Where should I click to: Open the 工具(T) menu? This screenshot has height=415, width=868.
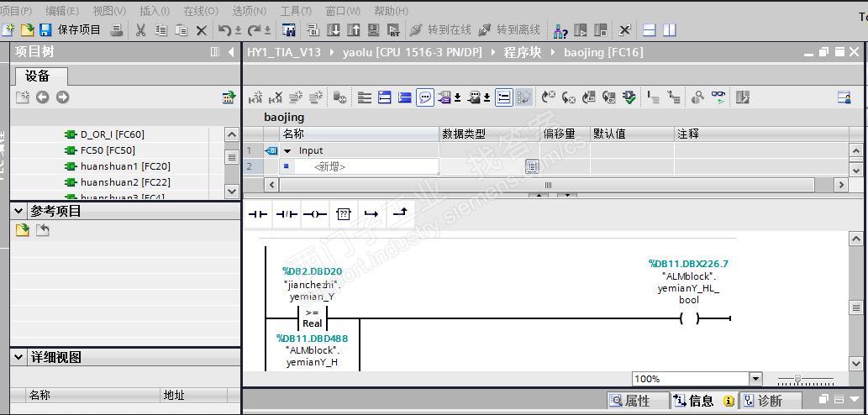tap(296, 11)
